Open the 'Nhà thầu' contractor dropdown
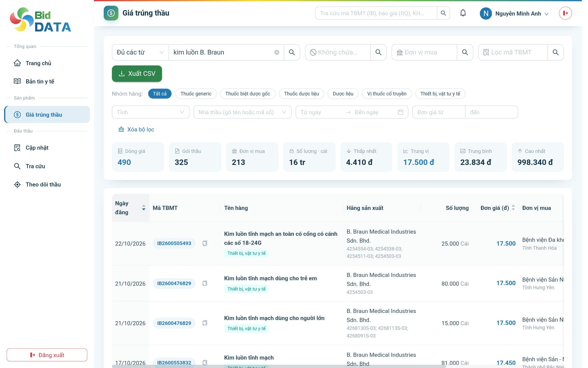 pos(242,112)
